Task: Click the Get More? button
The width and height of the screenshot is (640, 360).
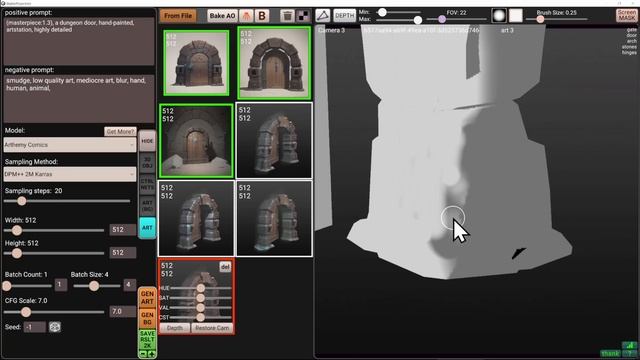Action: click(x=120, y=131)
